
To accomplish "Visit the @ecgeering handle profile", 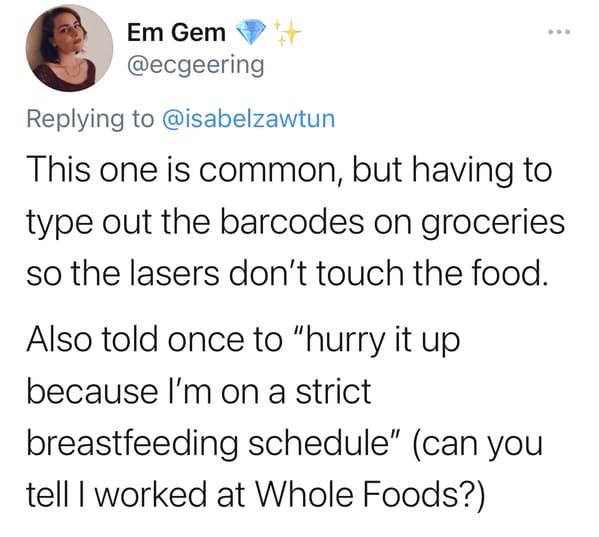I will pyautogui.click(x=195, y=66).
